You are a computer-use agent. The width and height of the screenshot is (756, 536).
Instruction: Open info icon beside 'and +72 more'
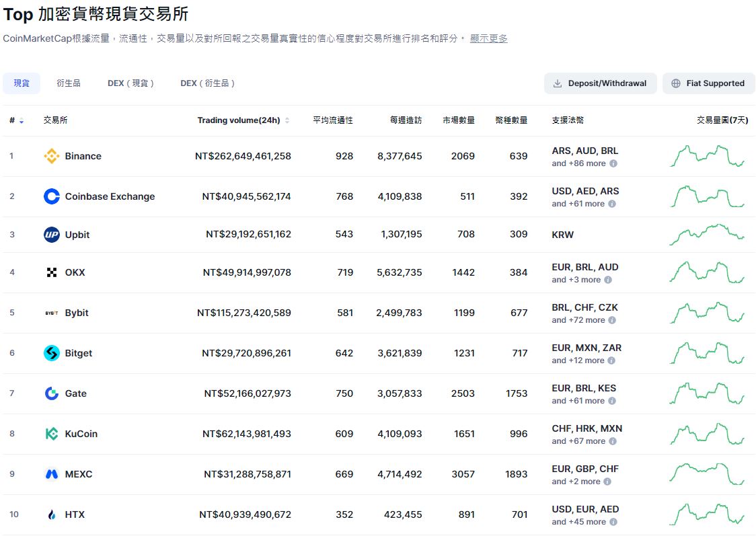612,320
